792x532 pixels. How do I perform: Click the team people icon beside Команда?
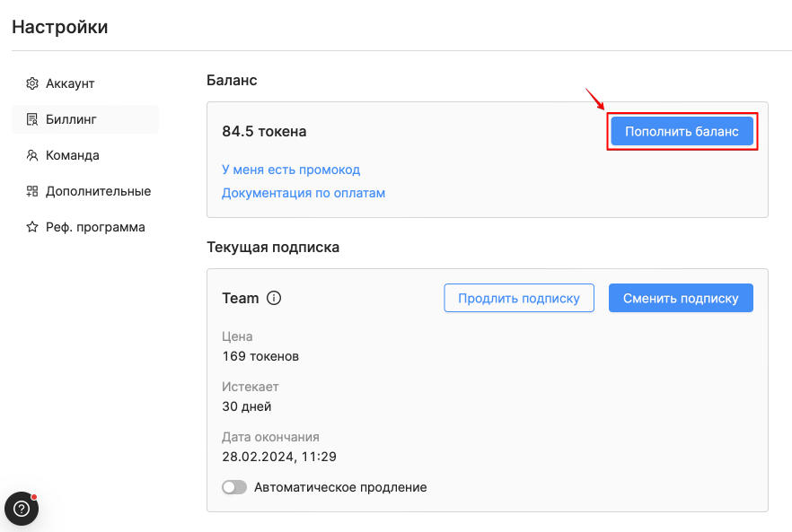pos(32,155)
